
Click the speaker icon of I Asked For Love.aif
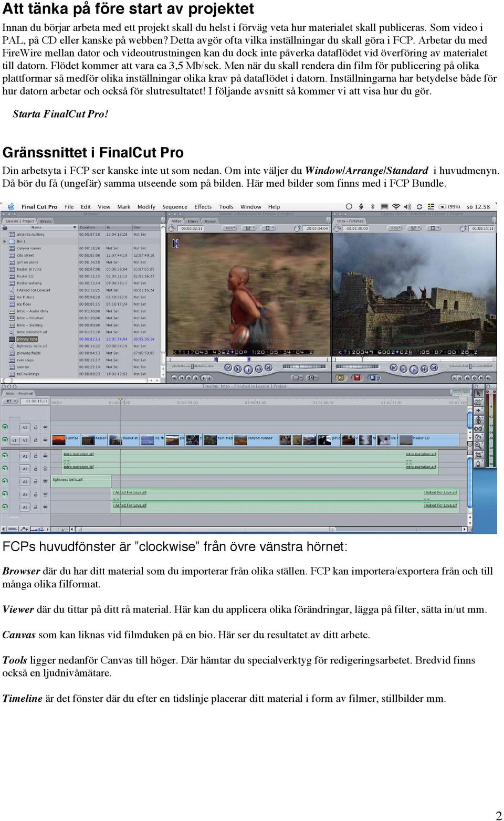(x=13, y=290)
